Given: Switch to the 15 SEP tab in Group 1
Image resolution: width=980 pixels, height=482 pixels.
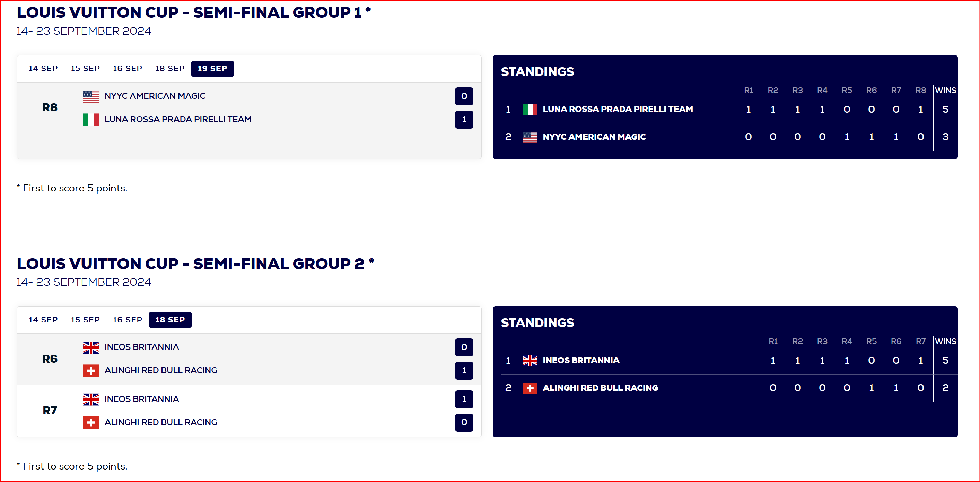Looking at the screenshot, I should (x=85, y=69).
